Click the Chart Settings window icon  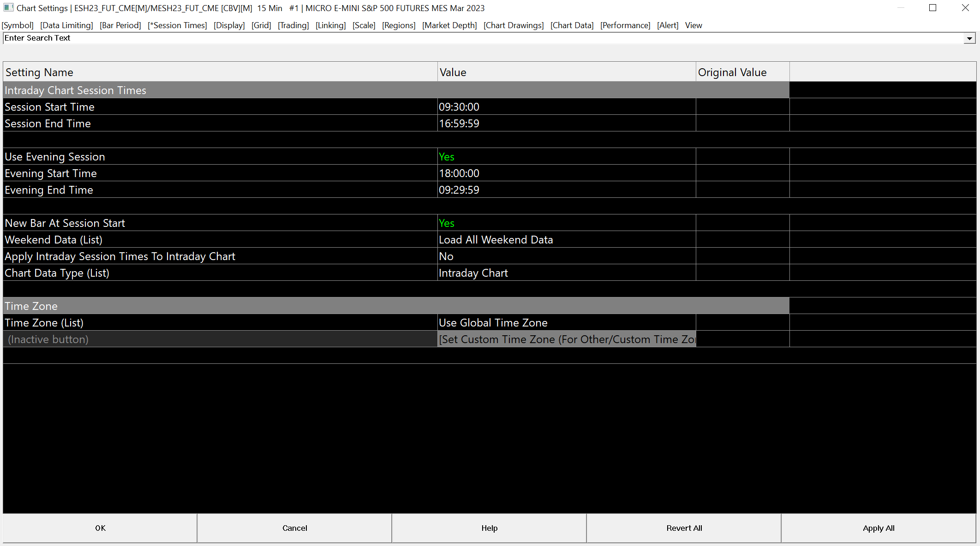[8, 8]
